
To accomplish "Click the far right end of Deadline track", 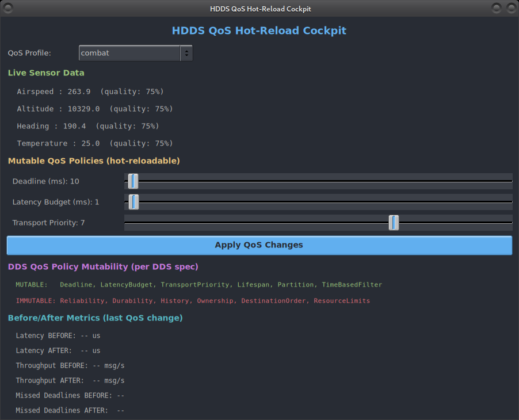I will (509, 181).
